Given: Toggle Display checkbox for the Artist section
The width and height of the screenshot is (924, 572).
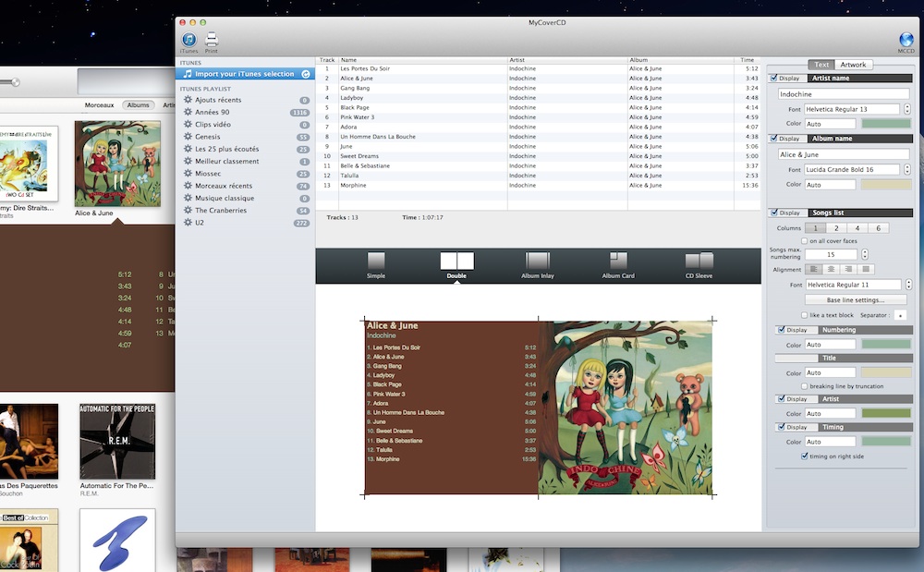Looking at the screenshot, I should click(x=782, y=399).
